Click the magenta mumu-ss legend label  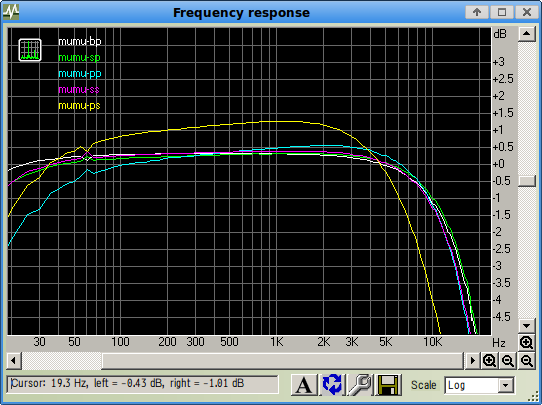[79, 90]
